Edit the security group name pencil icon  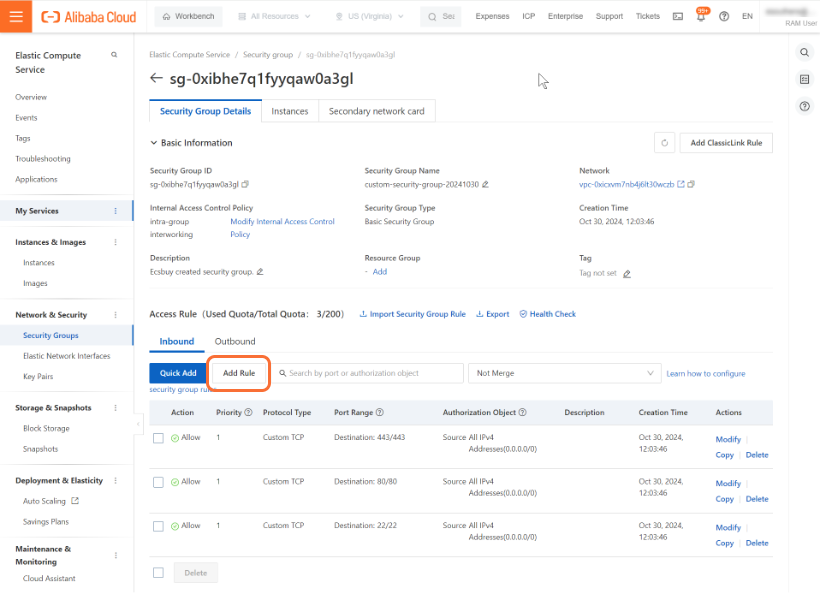485,184
